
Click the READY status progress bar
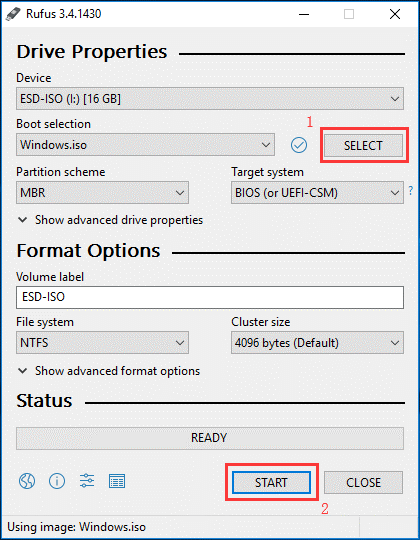210,438
